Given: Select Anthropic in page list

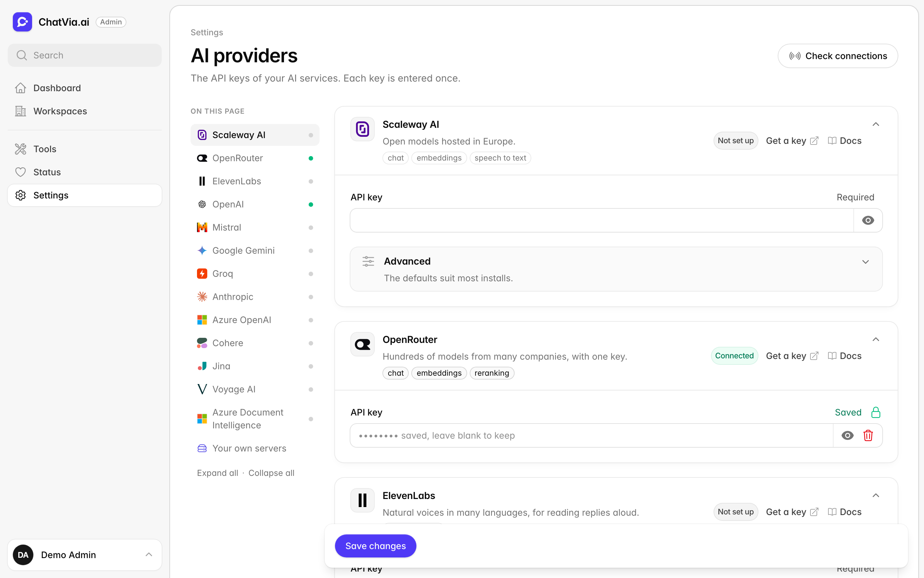Looking at the screenshot, I should pos(255,297).
